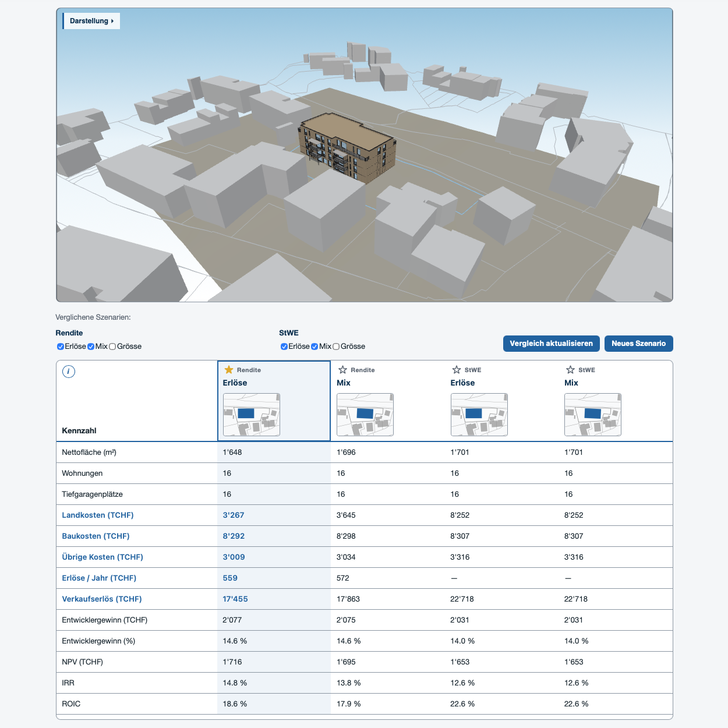Click the info icon above Kennzahl
Image resolution: width=728 pixels, height=728 pixels.
[69, 372]
